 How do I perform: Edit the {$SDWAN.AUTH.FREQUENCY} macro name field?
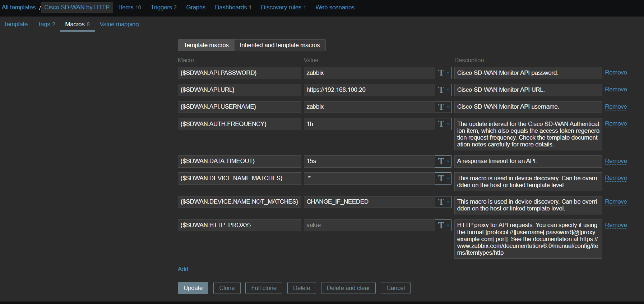(240, 124)
